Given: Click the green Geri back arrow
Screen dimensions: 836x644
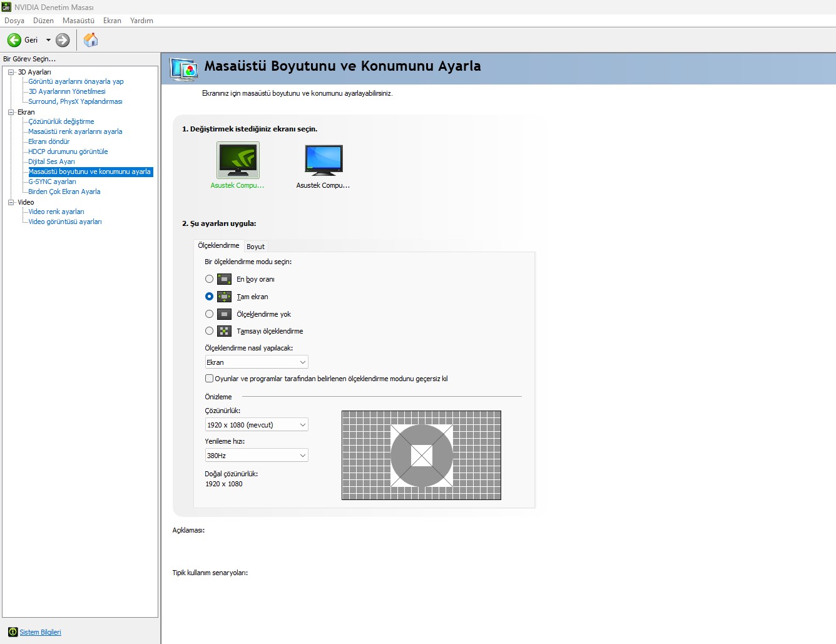Looking at the screenshot, I should pyautogui.click(x=14, y=40).
